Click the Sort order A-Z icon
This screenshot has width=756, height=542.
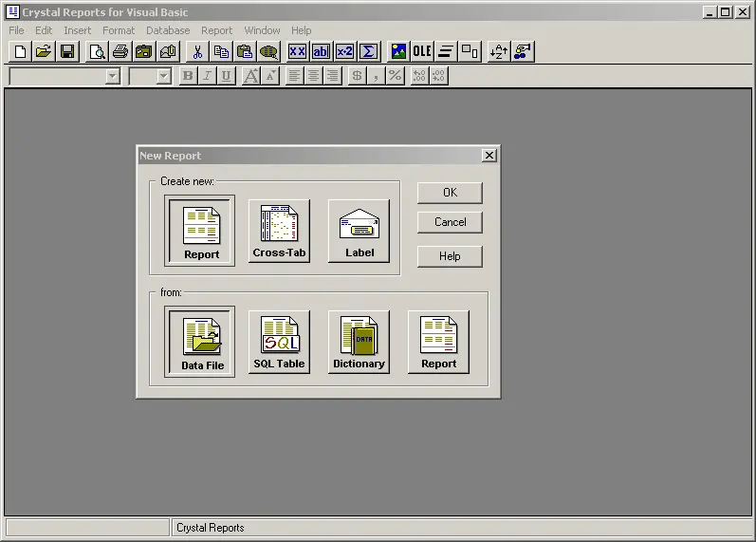(499, 51)
